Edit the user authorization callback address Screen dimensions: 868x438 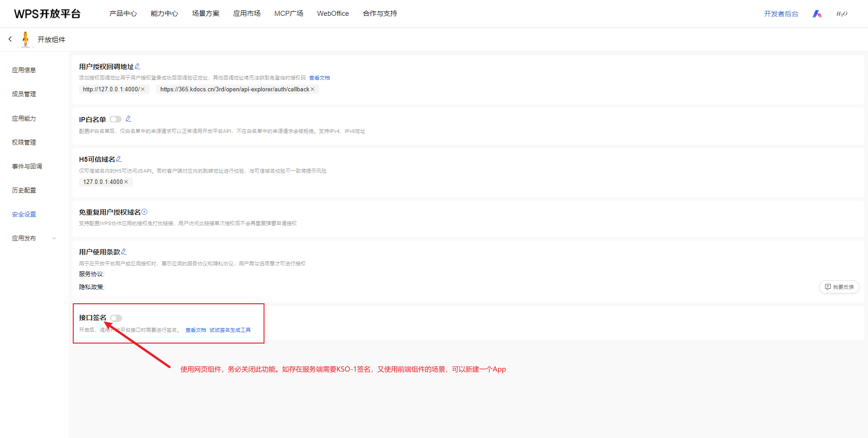137,66
